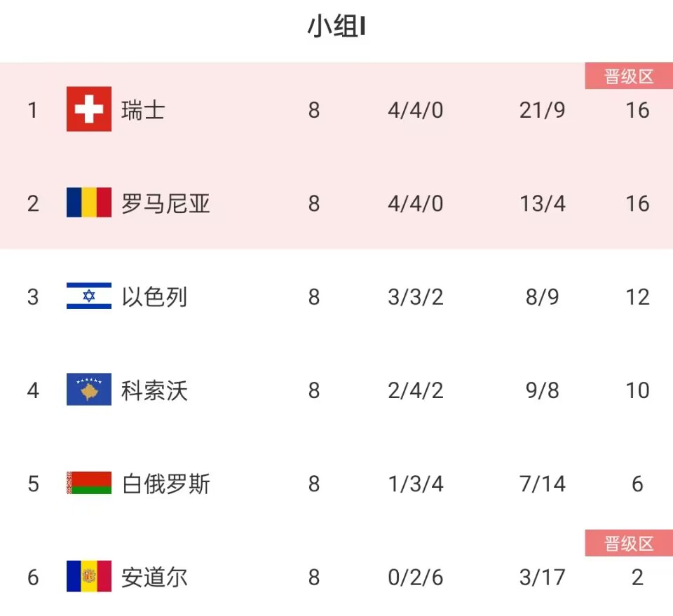Select the 科索沃 team name
The width and height of the screenshot is (673, 616).
click(x=154, y=390)
